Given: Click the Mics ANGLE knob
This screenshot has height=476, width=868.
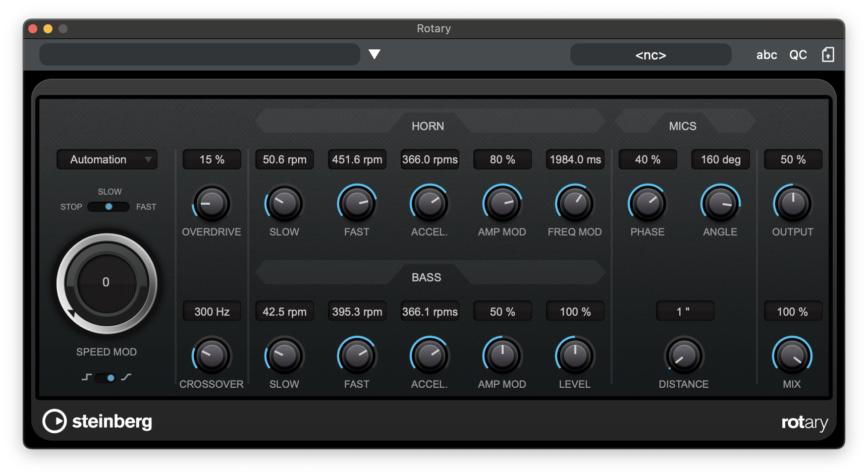Looking at the screenshot, I should pyautogui.click(x=720, y=204).
